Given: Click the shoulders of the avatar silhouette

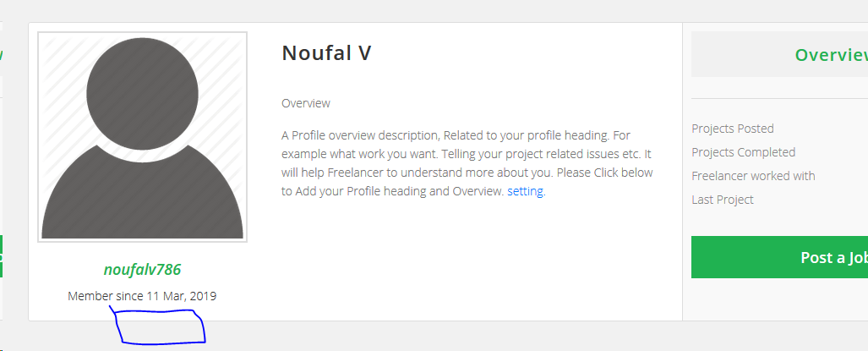Looking at the screenshot, I should [x=142, y=203].
